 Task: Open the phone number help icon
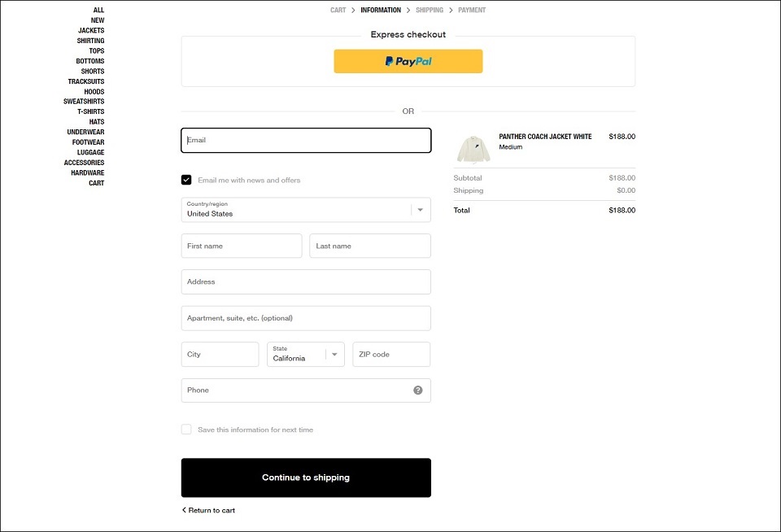pyautogui.click(x=418, y=390)
